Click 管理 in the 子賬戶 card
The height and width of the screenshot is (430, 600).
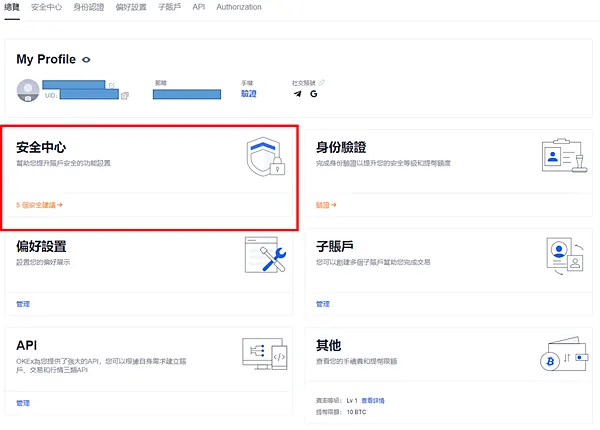pyautogui.click(x=323, y=304)
